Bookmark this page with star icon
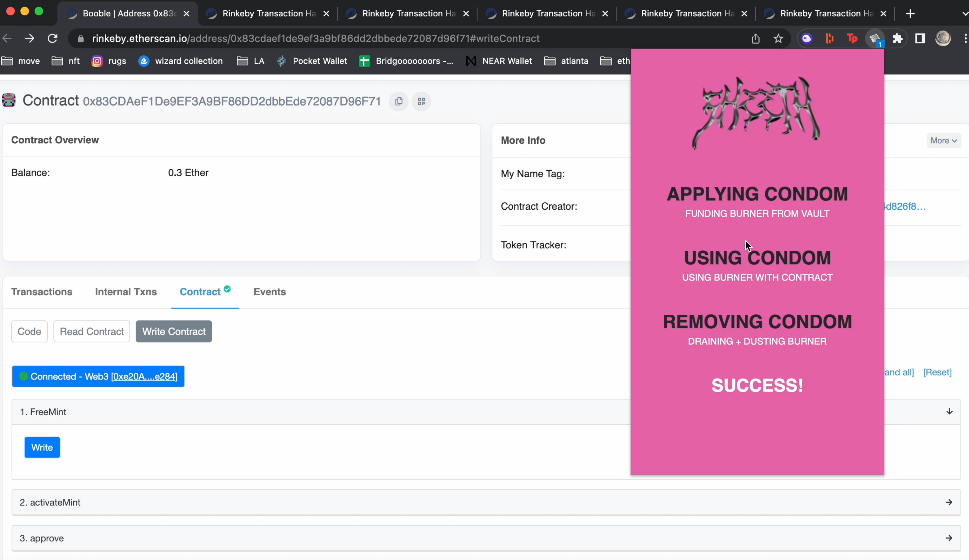This screenshot has height=560, width=969. tap(778, 38)
